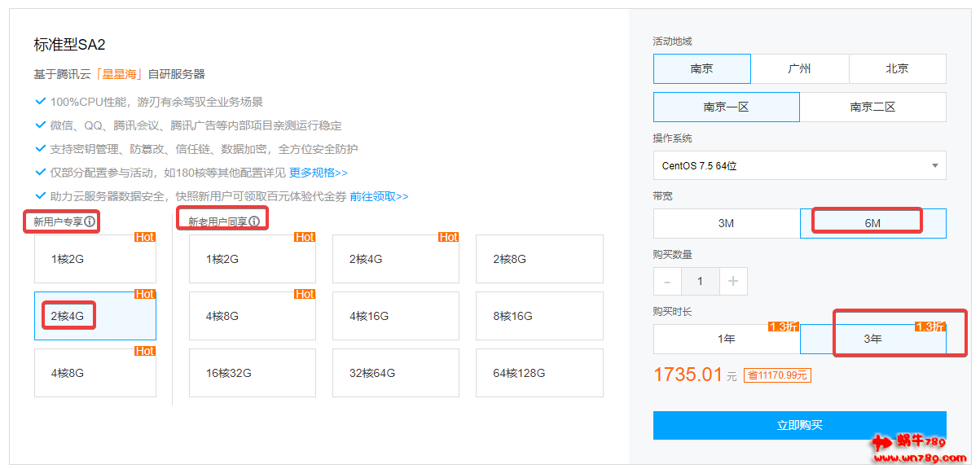This screenshot has height=469, width=980.
Task: Click info icon beside 新用户专享
Action: click(90, 221)
